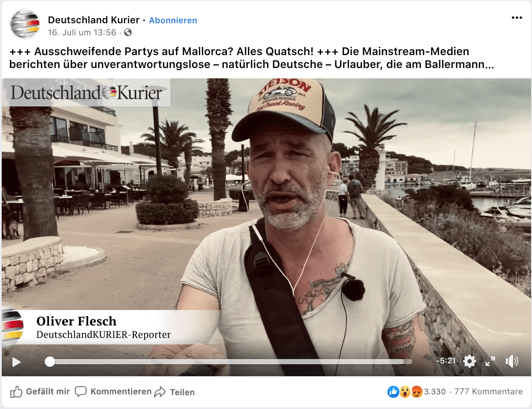This screenshot has width=532, height=409.
Task: Expand the 777 Kommentare list
Action: pyautogui.click(x=489, y=391)
